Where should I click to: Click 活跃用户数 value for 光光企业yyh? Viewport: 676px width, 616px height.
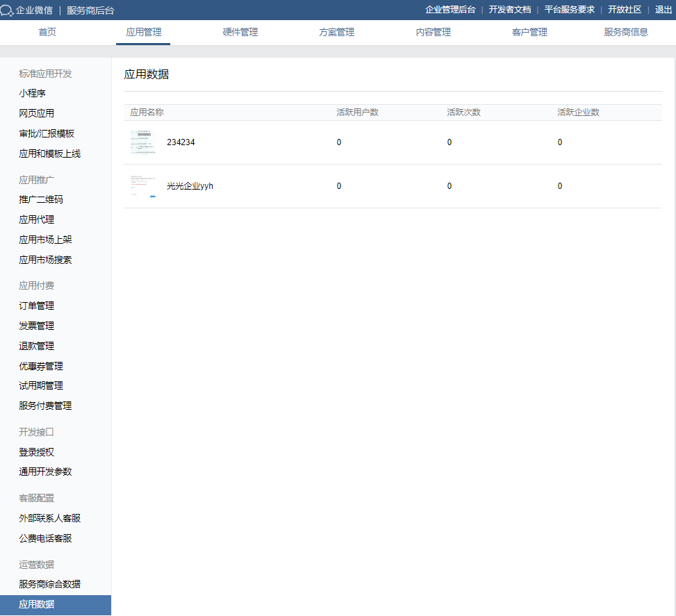[339, 186]
